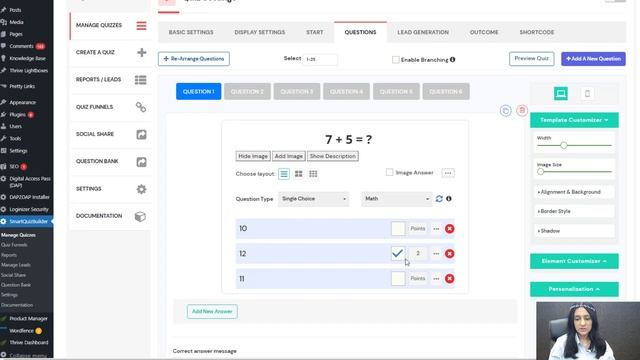Edit points field for answer 12
Screen dimensions: 640x360
[418, 253]
